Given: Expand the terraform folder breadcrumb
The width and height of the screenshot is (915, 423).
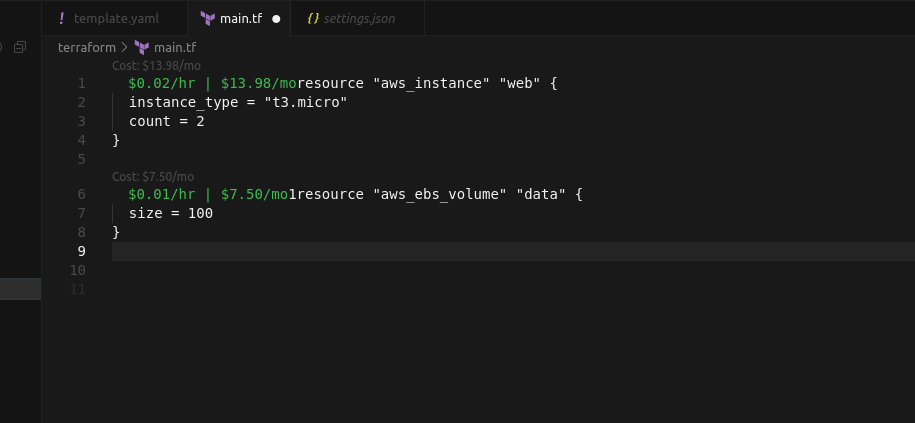Looking at the screenshot, I should pyautogui.click(x=87, y=47).
